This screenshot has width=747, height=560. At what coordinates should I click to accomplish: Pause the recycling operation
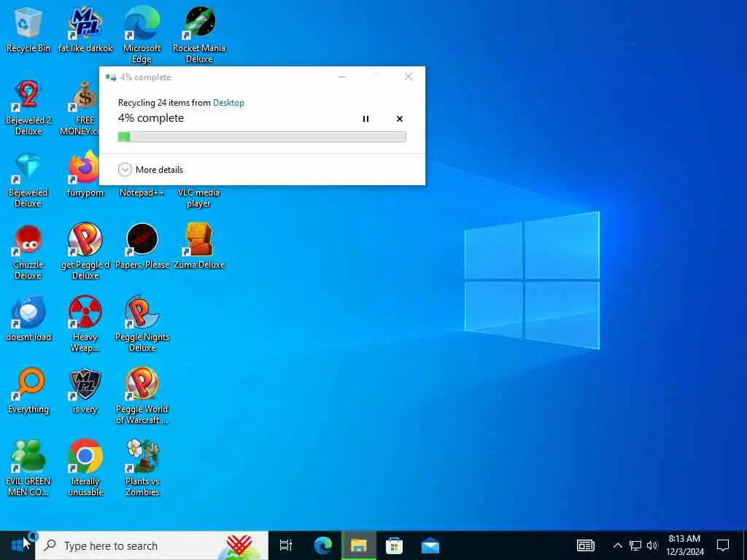coord(365,119)
